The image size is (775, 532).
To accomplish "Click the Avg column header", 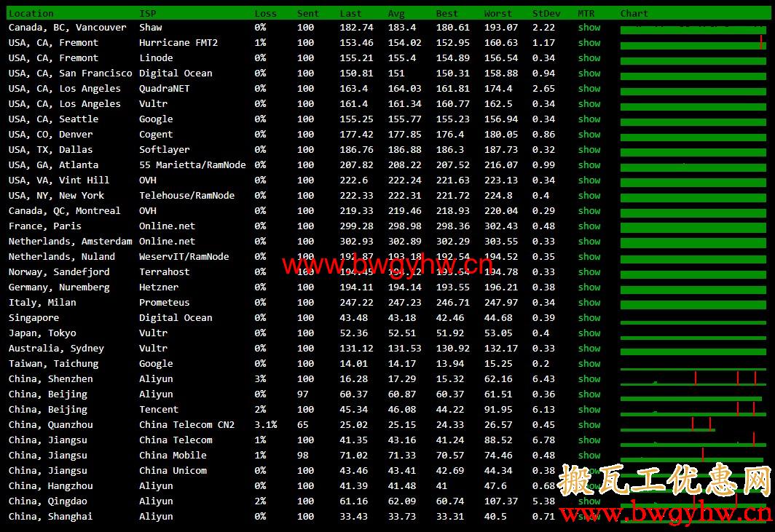I will [x=396, y=13].
